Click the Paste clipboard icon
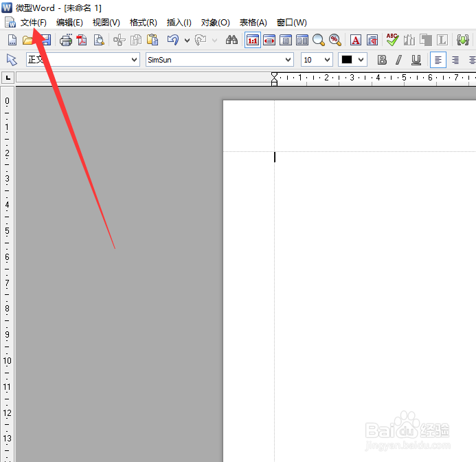Viewport: 476px width, 462px height. [x=152, y=40]
